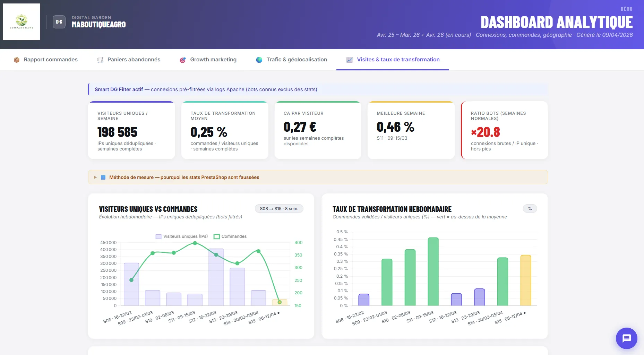The width and height of the screenshot is (644, 355).
Task: Click the Méthode de mesure PrestaShop explanation title
Action: coord(184,177)
